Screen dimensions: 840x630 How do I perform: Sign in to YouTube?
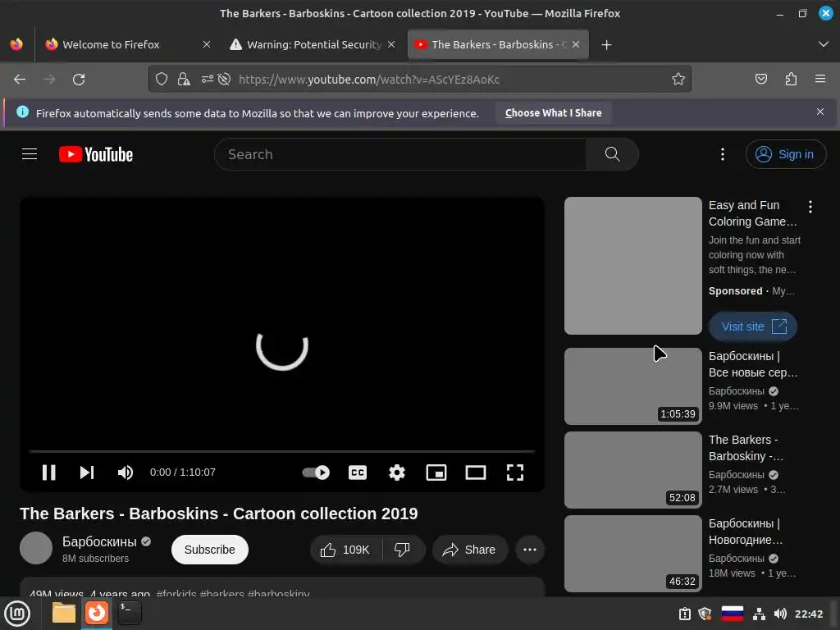pos(785,154)
